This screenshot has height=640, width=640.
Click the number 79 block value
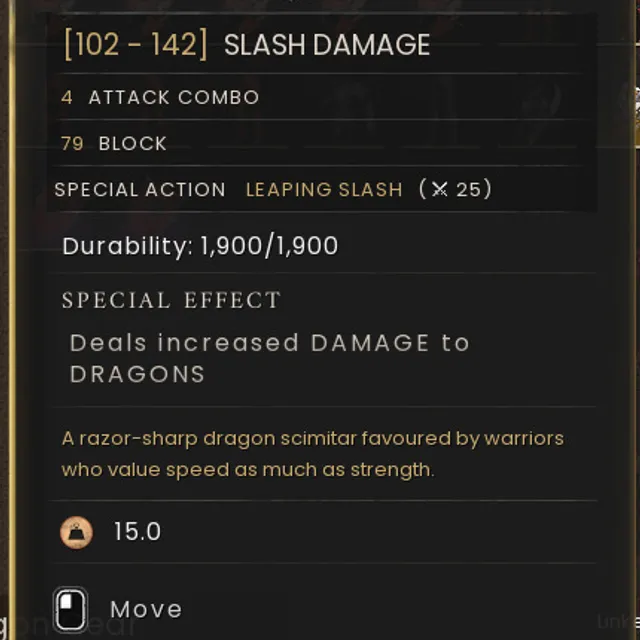72,144
